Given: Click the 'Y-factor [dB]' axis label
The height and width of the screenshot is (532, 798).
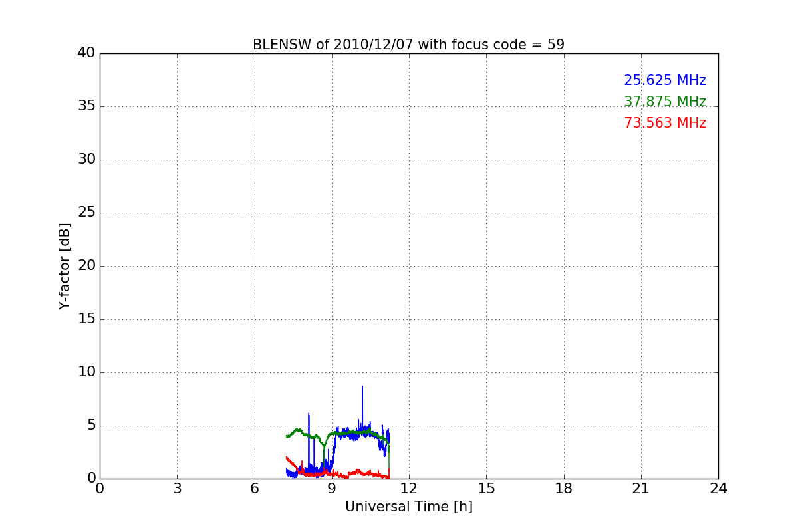Looking at the screenshot, I should pos(65,266).
